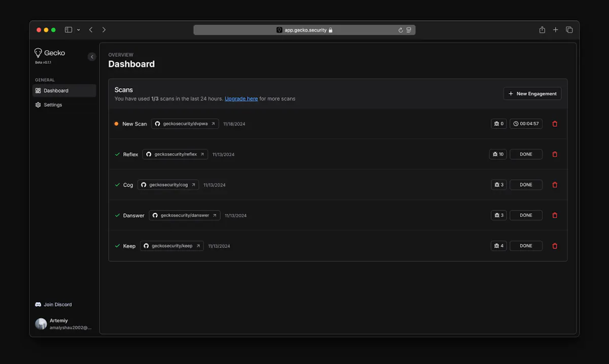Delete the Reflex scan

555,154
